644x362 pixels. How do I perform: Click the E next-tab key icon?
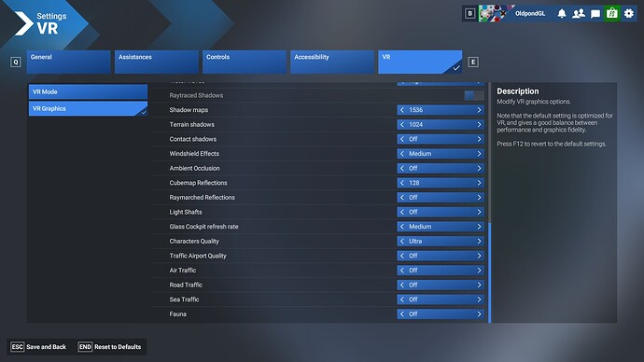473,62
